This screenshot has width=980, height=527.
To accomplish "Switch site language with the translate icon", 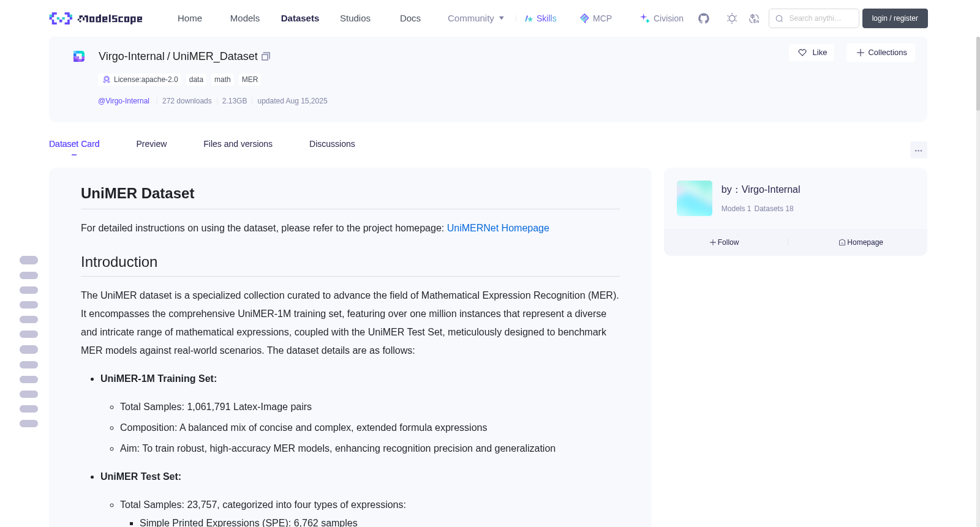I will click(x=754, y=18).
